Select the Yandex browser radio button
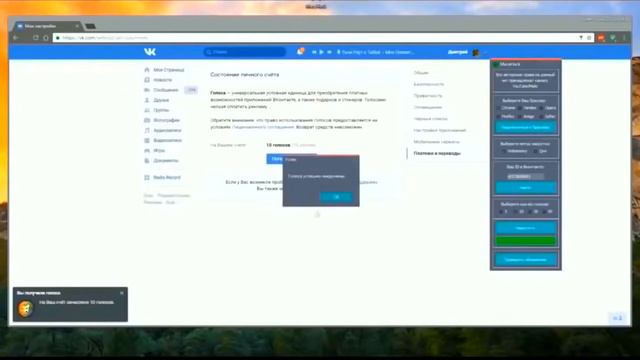This screenshot has width=640, height=360. click(x=520, y=108)
